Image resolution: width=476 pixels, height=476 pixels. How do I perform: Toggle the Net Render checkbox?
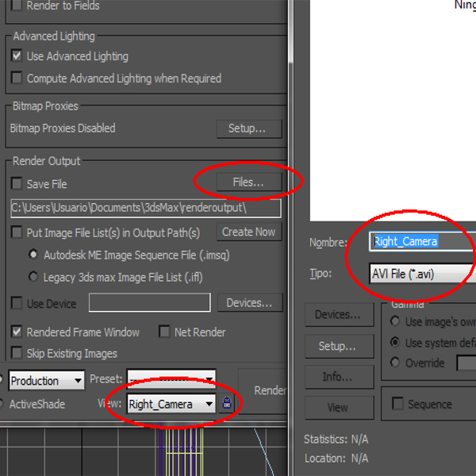click(x=164, y=332)
